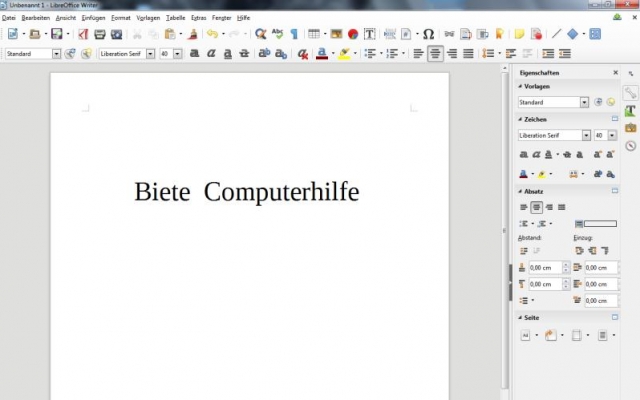Click the print icon in toolbar
The width and height of the screenshot is (640, 400).
click(100, 34)
